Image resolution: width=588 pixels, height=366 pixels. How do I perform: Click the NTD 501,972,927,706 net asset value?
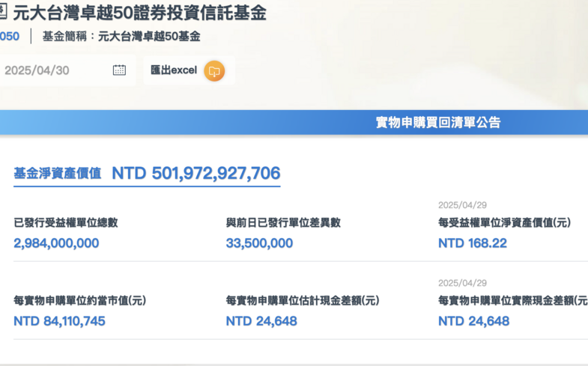[196, 173]
